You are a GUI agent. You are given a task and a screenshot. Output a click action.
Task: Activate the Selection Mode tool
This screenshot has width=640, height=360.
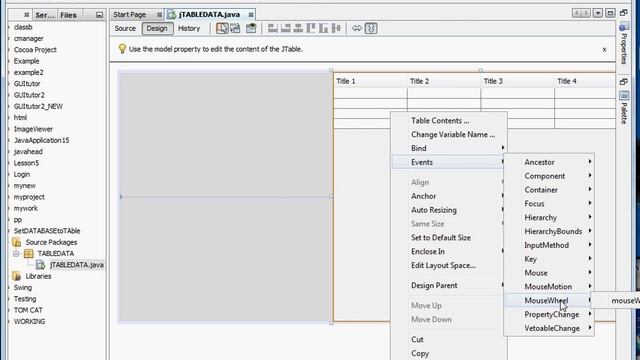222,28
